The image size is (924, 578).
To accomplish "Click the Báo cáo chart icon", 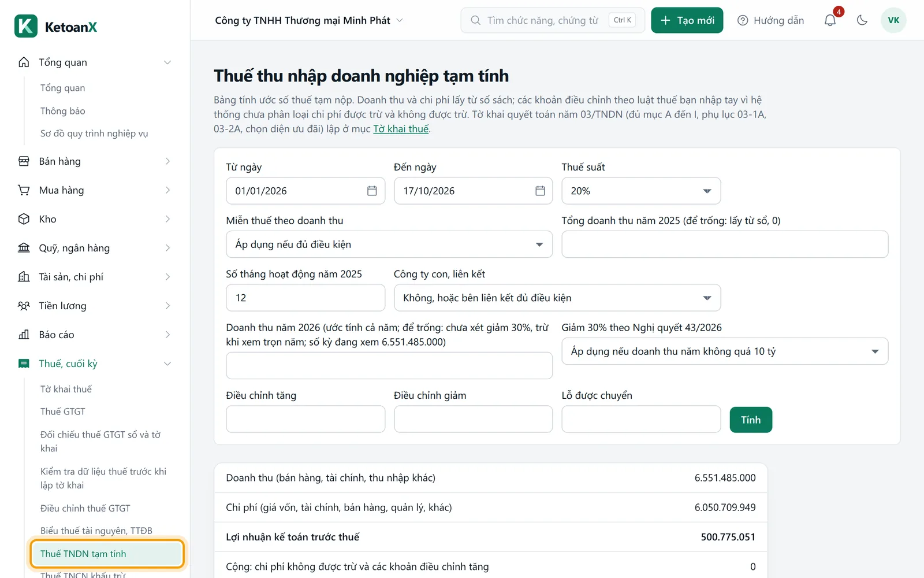I will click(x=24, y=335).
